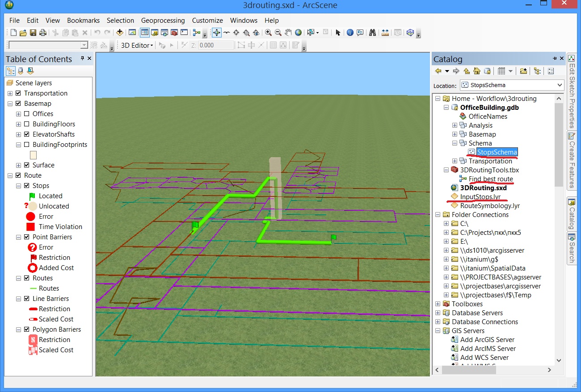Open the ModelBuilder window icon

[197, 33]
